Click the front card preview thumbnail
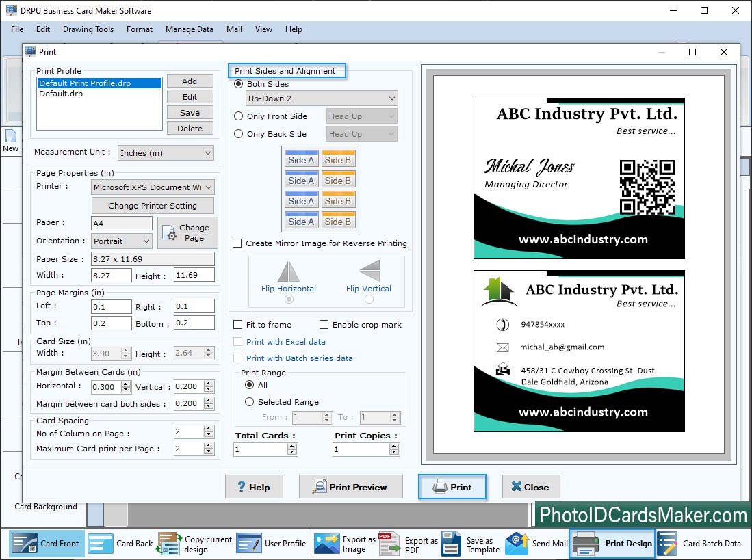 coord(579,178)
